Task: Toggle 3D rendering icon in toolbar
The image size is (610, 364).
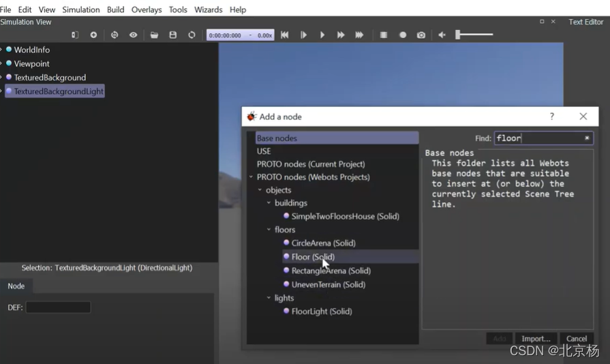Action: point(384,35)
